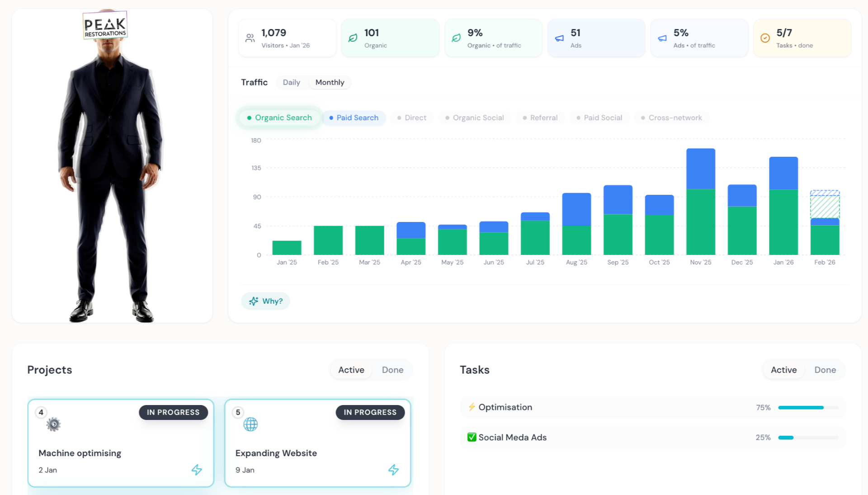Open the Machine optimising project card
Viewport: 868px width, 495px height.
(x=121, y=443)
